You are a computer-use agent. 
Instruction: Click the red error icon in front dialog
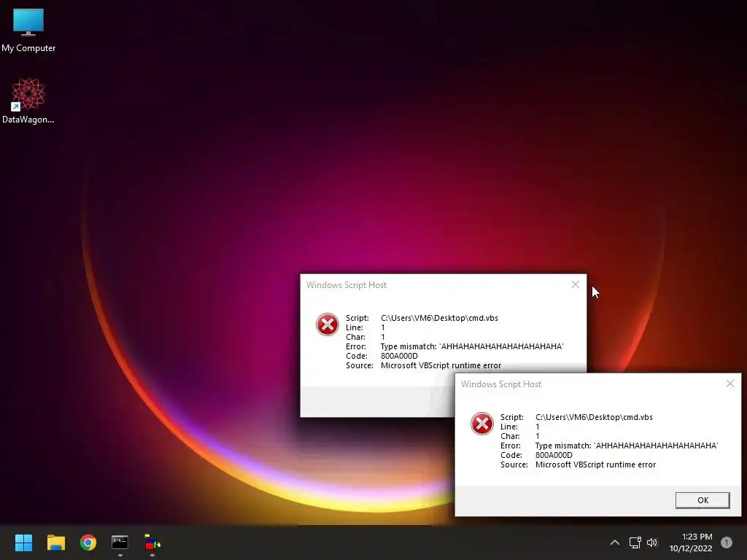[x=482, y=424]
